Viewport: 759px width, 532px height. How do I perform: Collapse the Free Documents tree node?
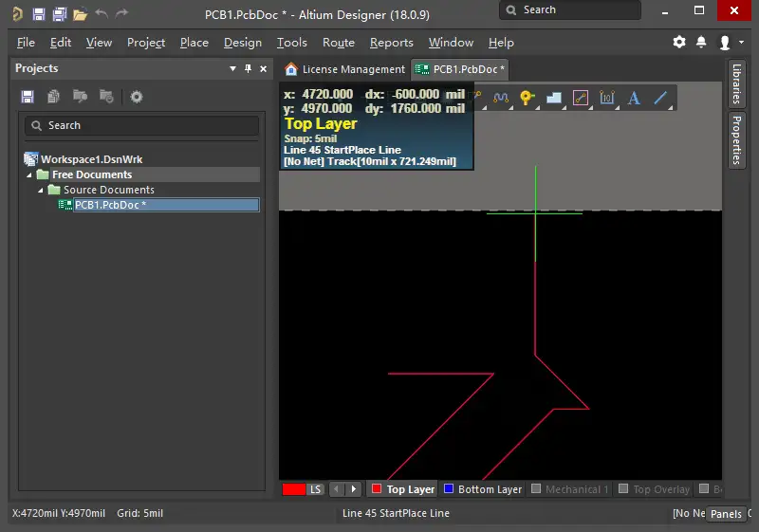click(x=29, y=175)
